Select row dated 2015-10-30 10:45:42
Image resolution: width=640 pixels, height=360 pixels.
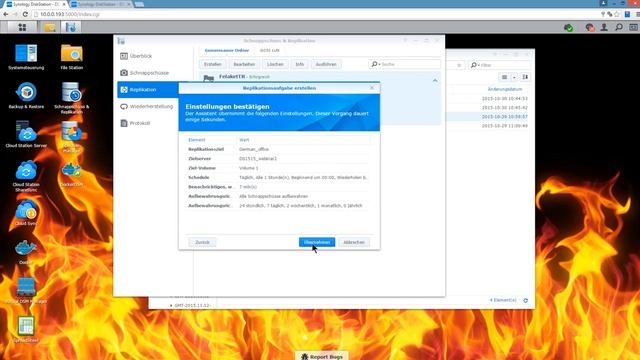point(490,108)
